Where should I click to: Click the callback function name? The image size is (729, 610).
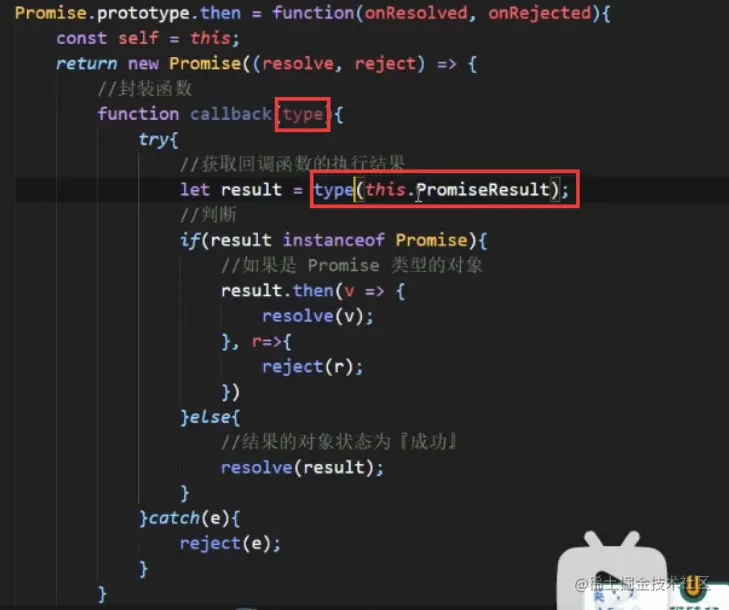click(231, 114)
